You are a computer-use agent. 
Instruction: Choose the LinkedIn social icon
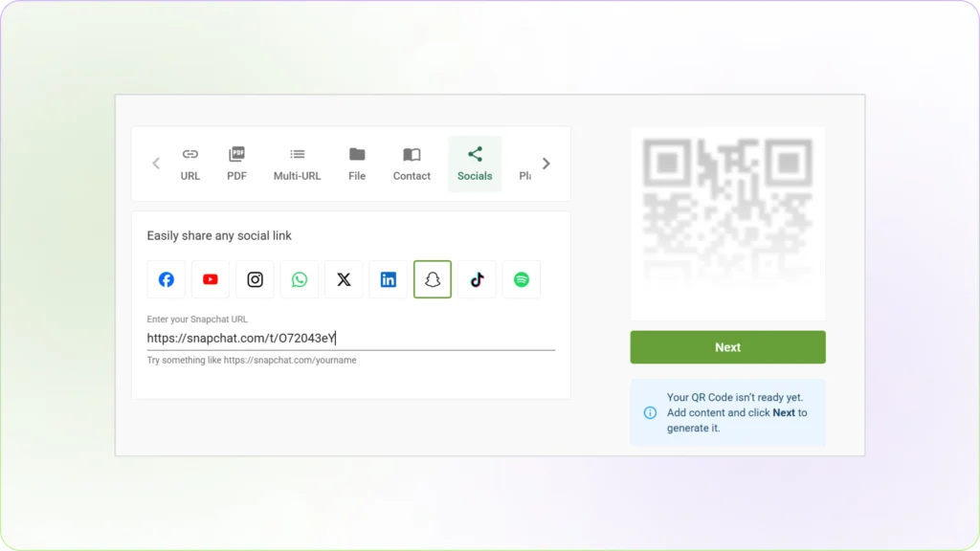[388, 279]
